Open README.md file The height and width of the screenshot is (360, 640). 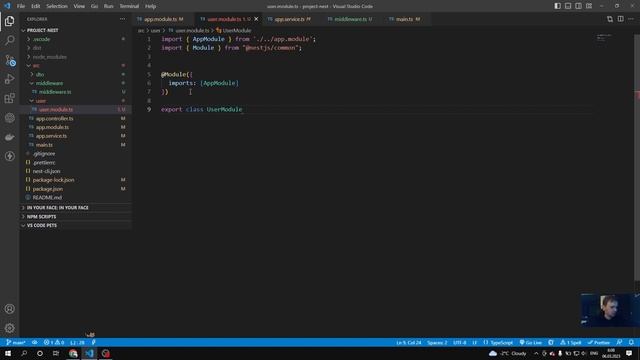(x=76, y=198)
